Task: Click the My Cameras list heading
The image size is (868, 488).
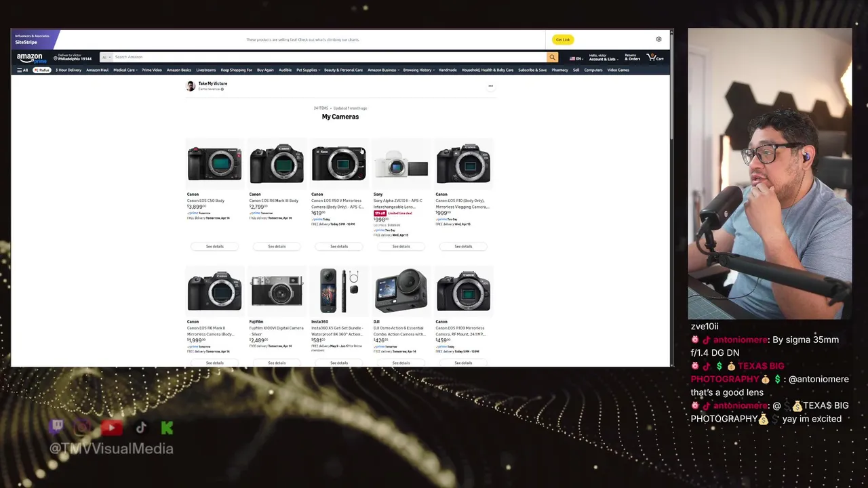Action: 340,117
